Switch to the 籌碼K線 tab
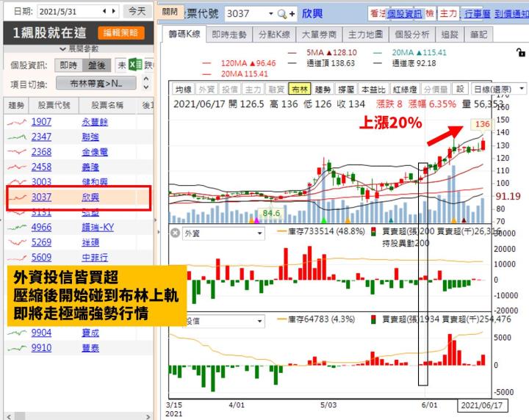The height and width of the screenshot is (420, 529). pyautogui.click(x=184, y=34)
